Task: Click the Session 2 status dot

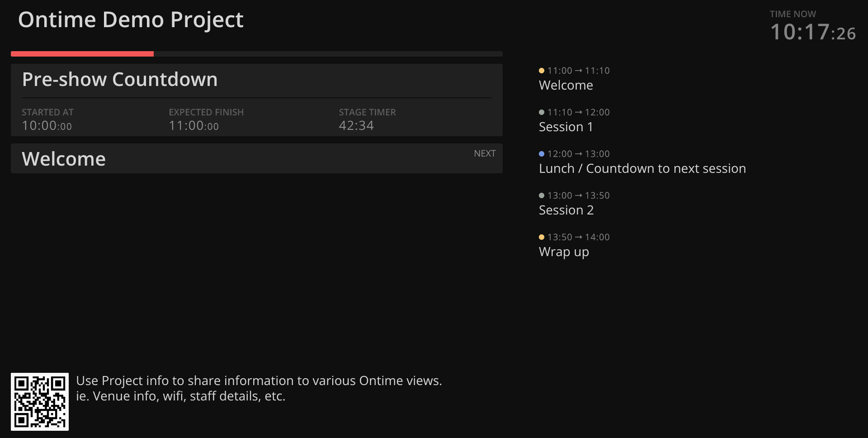Action: point(542,195)
